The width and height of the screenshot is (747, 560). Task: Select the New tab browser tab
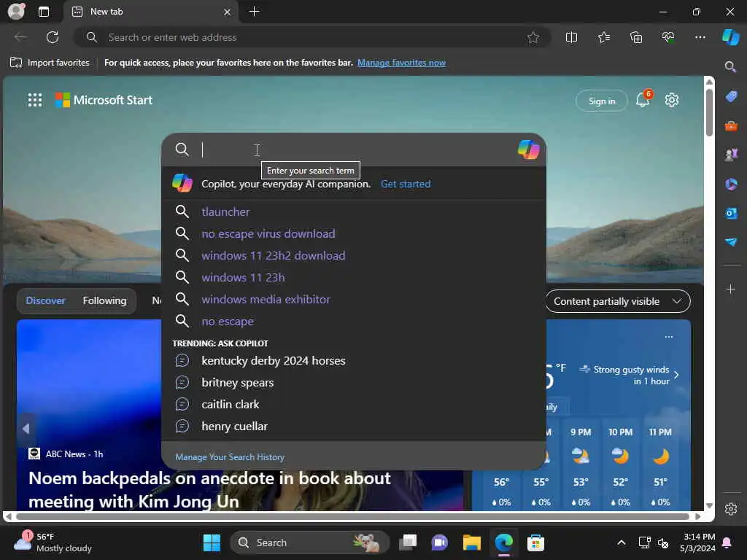click(150, 12)
